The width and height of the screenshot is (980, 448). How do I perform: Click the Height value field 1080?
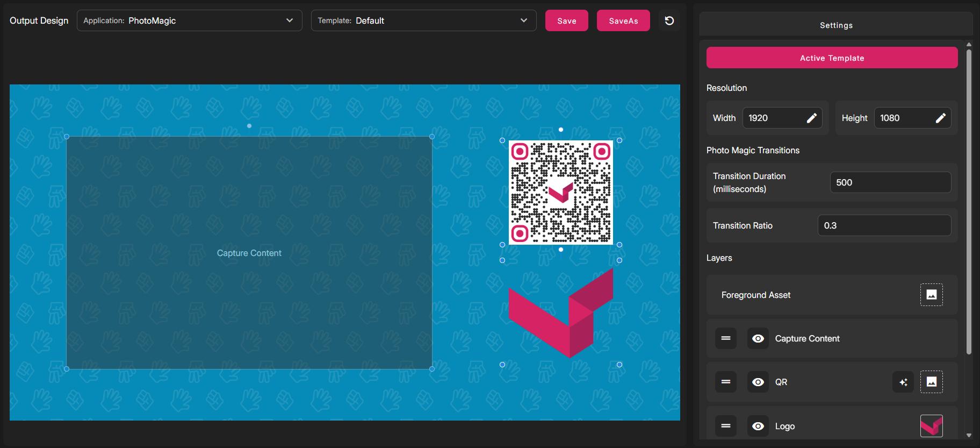912,118
